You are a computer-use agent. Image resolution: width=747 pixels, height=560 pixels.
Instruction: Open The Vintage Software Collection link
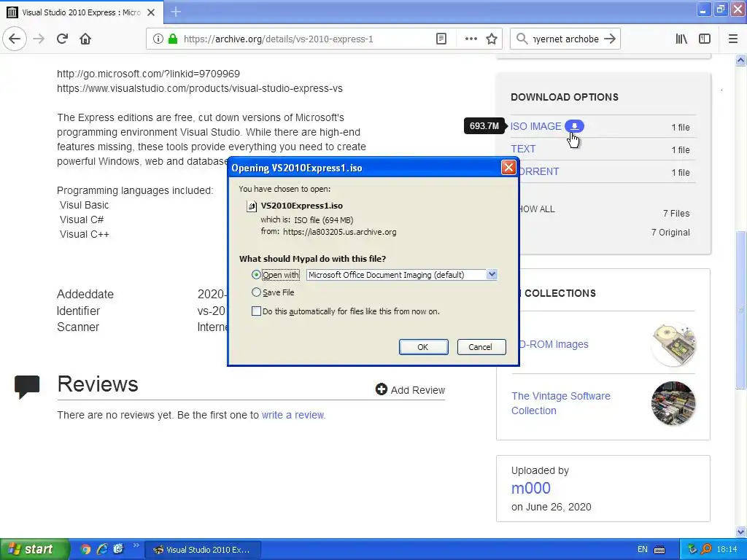[x=561, y=402]
